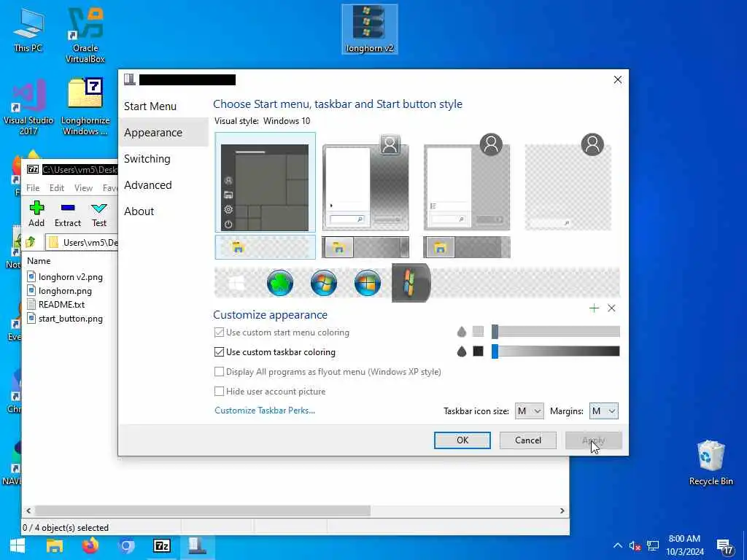Click the Test button in 7-Zip toolbar
This screenshot has height=560, width=747.
click(99, 214)
